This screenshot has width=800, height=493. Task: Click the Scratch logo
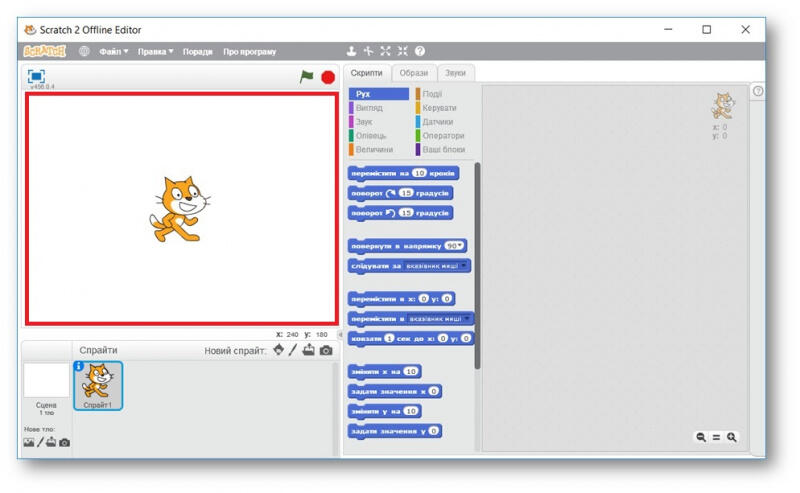45,51
